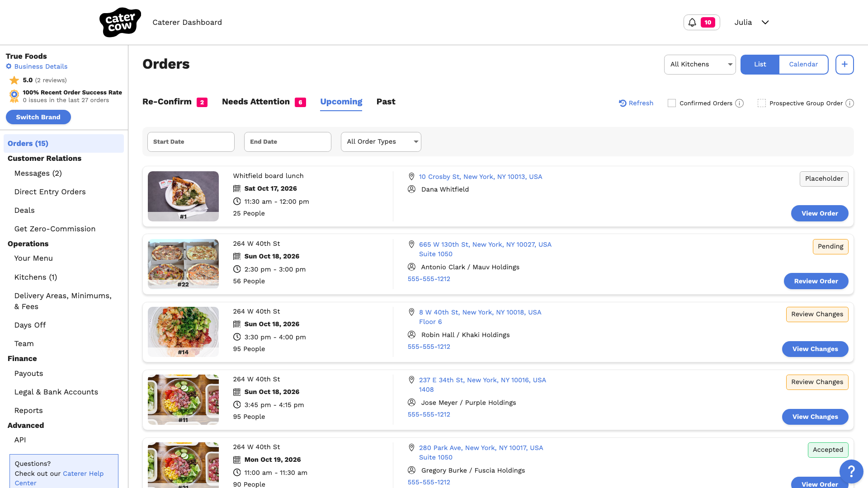Image resolution: width=868 pixels, height=488 pixels.
Task: Click View Changes for Jose Meyer order
Action: pyautogui.click(x=815, y=417)
